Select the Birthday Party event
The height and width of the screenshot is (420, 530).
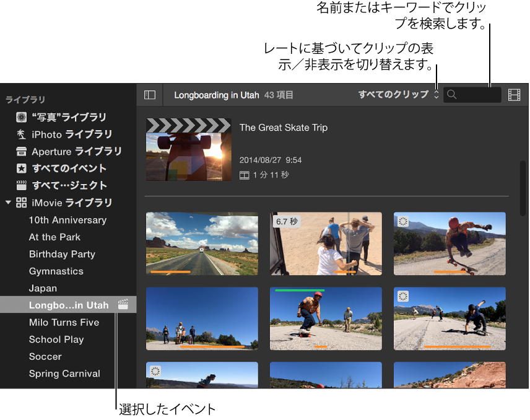[62, 254]
